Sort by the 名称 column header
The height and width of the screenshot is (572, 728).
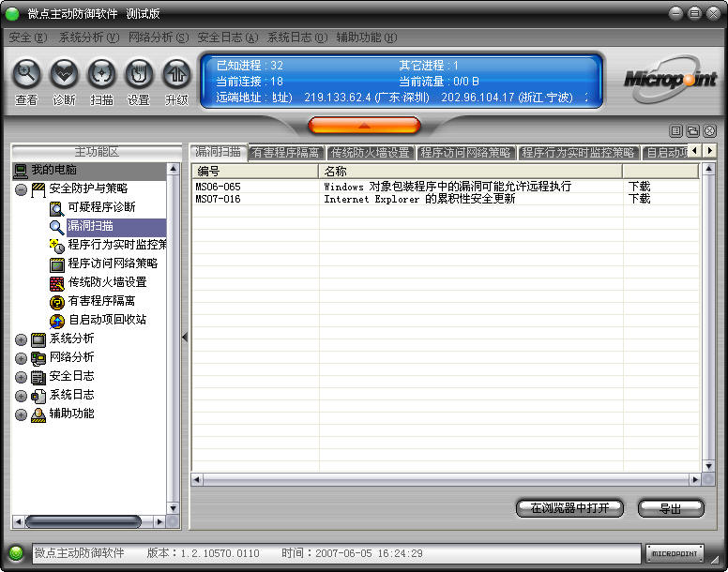coord(471,172)
